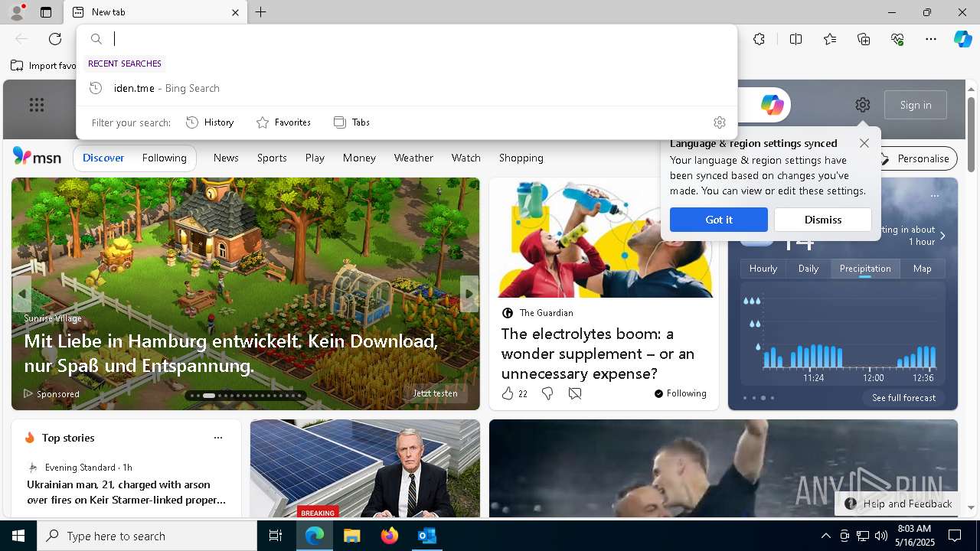Toggle Following on The Guardian article
The width and height of the screenshot is (980, 551).
pyautogui.click(x=680, y=393)
